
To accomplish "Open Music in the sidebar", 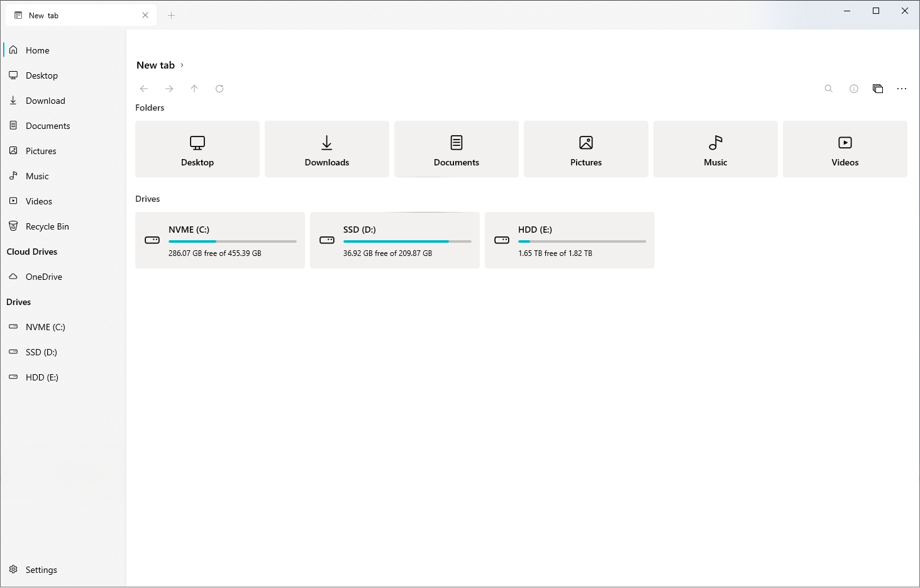I will click(63, 176).
